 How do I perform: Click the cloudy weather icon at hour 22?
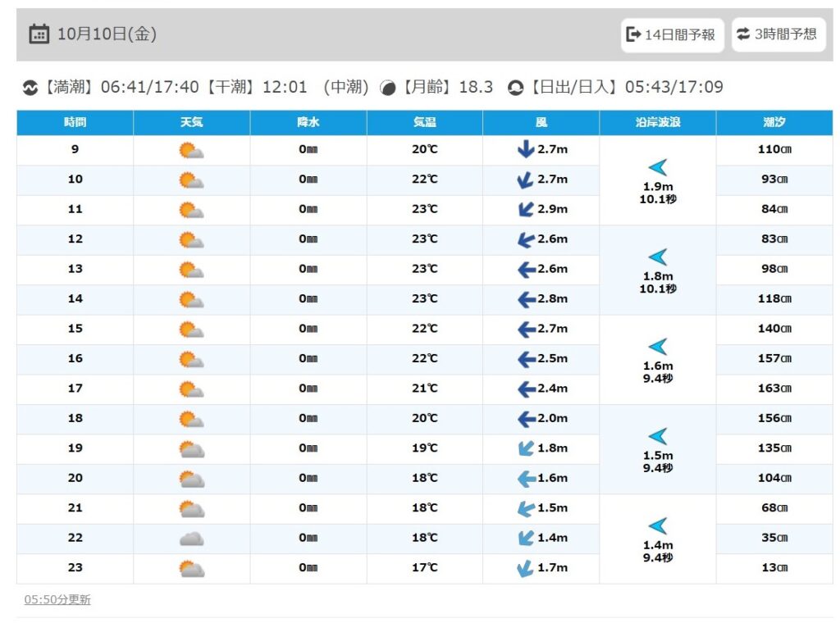[191, 539]
